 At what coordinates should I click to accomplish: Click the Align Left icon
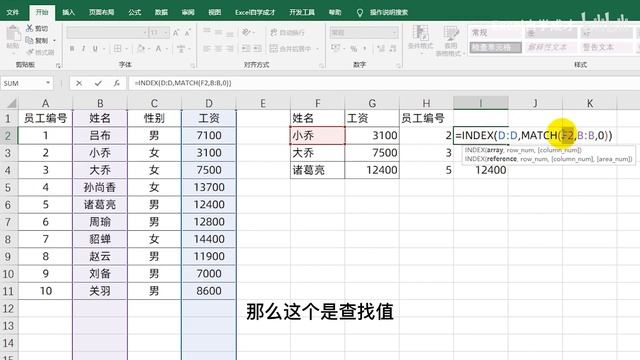coord(207,49)
